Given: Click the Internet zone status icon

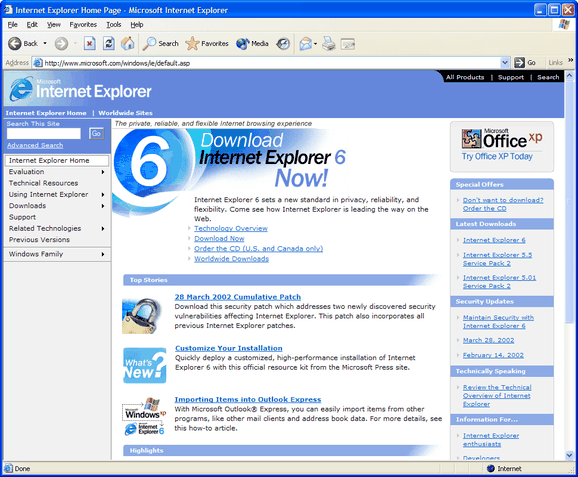Looking at the screenshot, I should (491, 469).
